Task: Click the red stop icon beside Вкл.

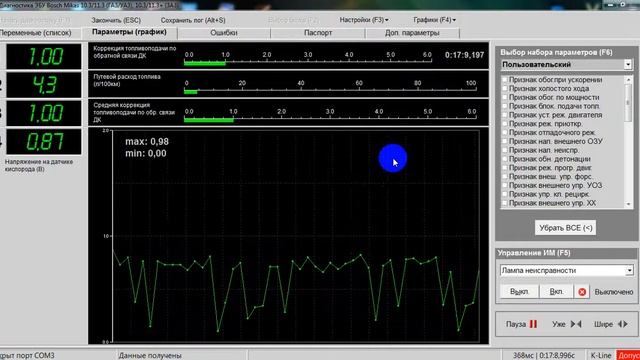Action: (582, 292)
